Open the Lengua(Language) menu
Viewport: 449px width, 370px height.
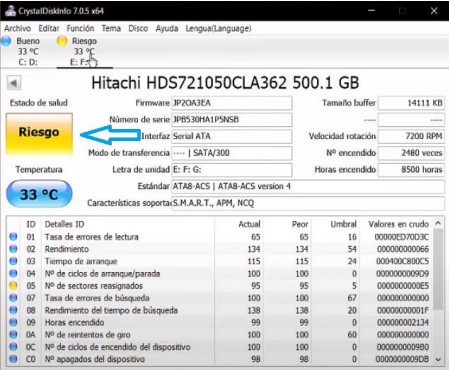click(218, 29)
